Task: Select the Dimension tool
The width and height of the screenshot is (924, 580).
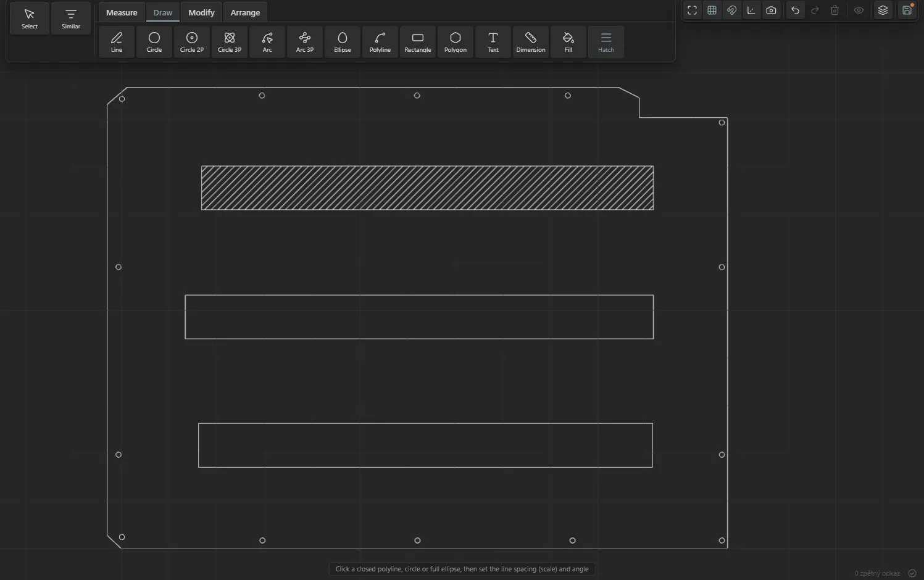Action: pyautogui.click(x=531, y=42)
